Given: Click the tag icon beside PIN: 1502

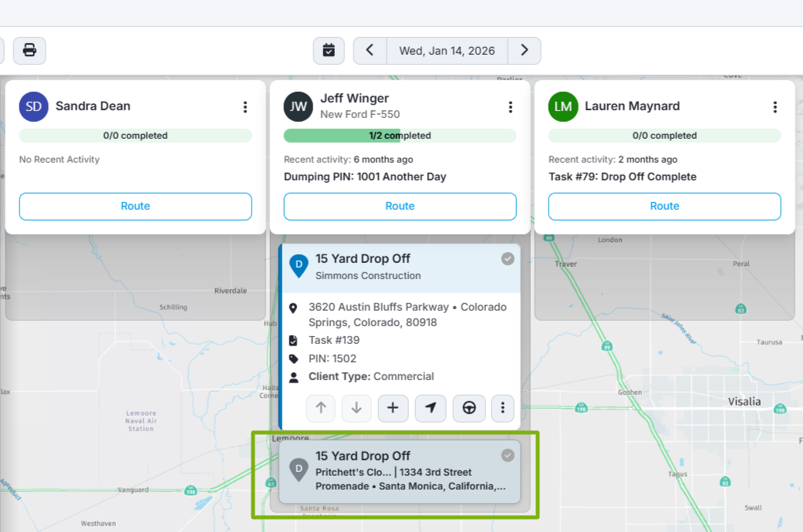Looking at the screenshot, I should click(x=293, y=359).
